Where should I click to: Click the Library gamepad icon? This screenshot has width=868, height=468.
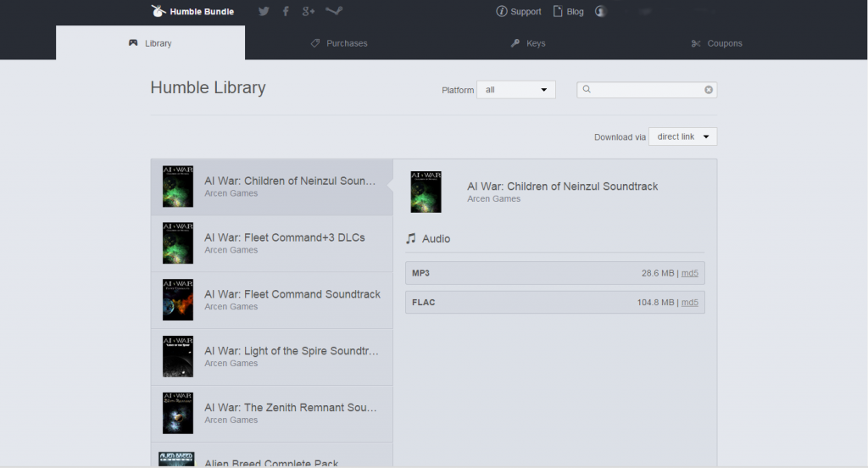pos(133,42)
